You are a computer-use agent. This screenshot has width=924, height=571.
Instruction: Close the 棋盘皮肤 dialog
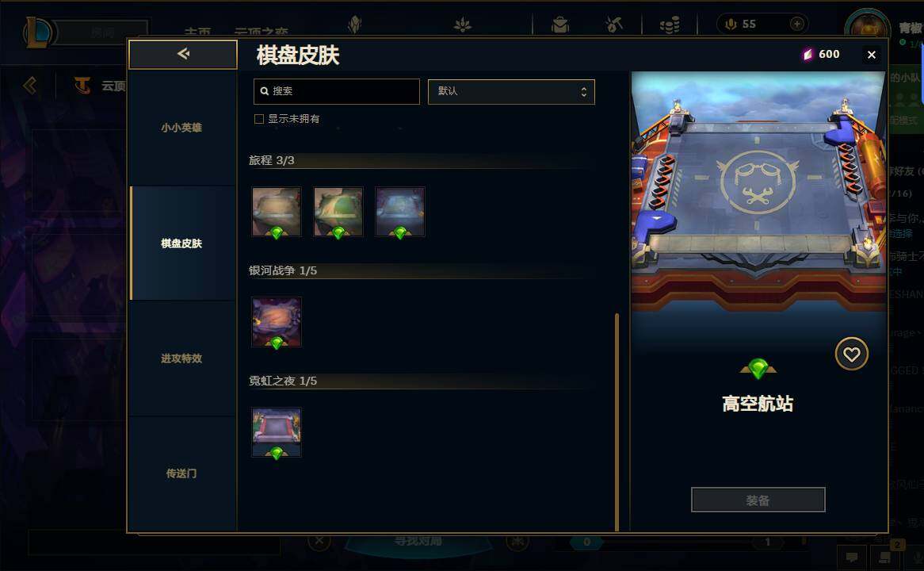pyautogui.click(x=872, y=55)
